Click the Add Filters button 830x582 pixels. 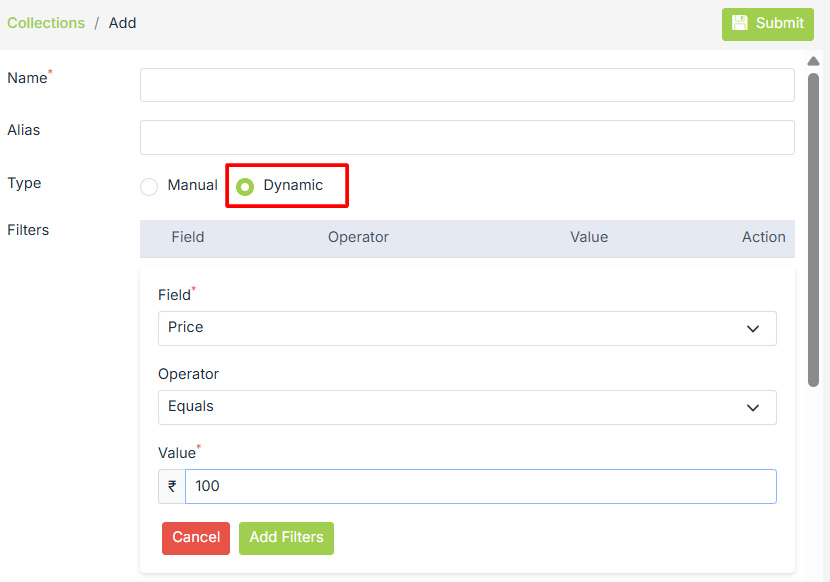coord(286,538)
